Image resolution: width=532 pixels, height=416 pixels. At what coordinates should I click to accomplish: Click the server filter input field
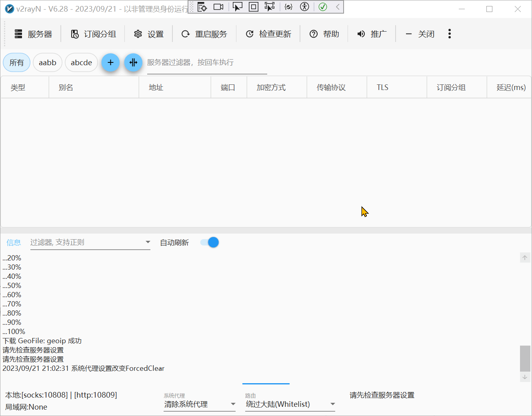(206, 62)
